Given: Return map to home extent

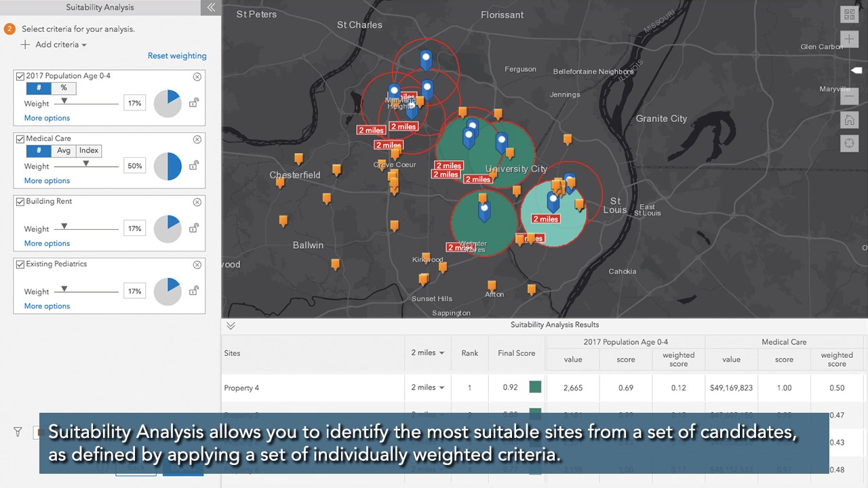Looking at the screenshot, I should coord(849,120).
